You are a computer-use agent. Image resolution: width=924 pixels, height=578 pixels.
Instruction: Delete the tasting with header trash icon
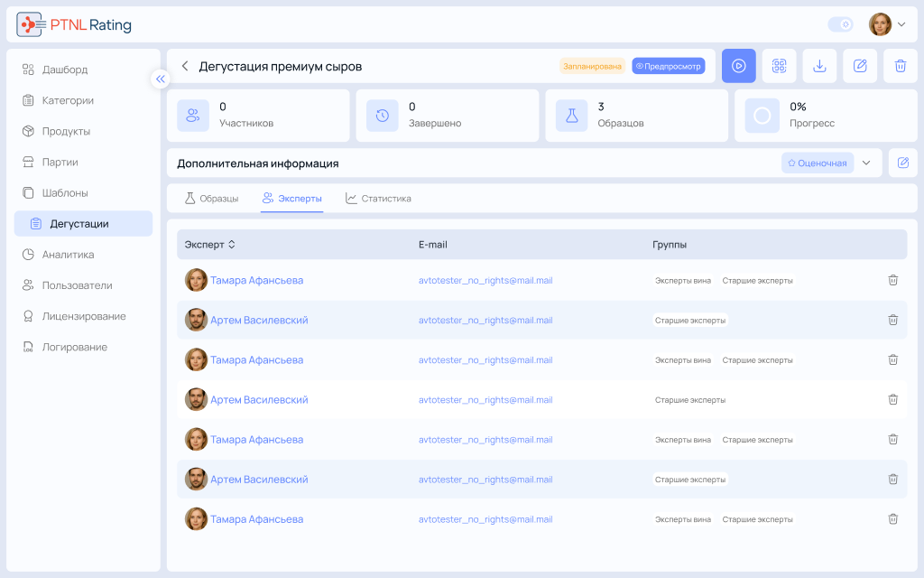coord(901,66)
